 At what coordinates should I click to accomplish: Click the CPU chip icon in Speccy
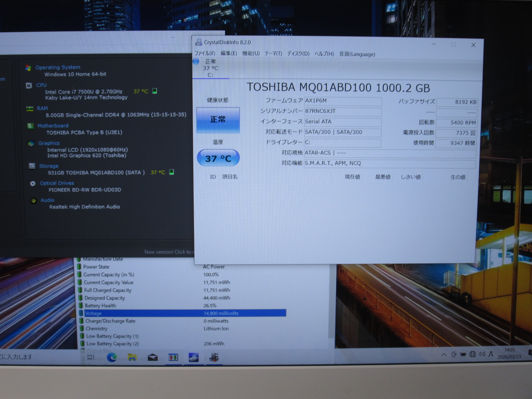coord(29,85)
